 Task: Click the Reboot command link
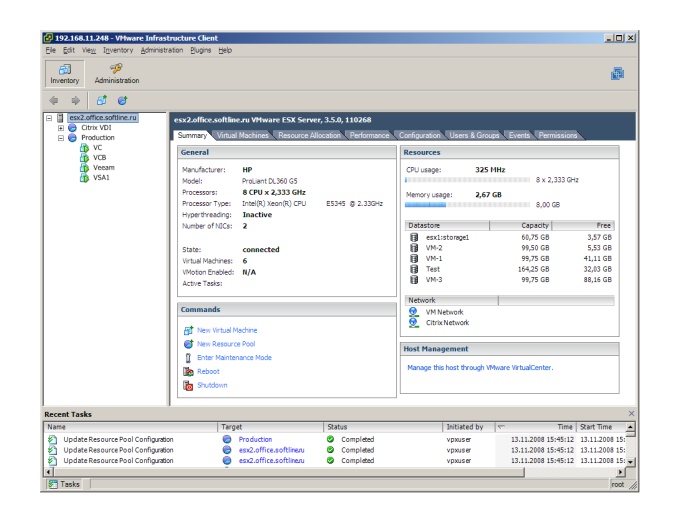pyautogui.click(x=208, y=372)
